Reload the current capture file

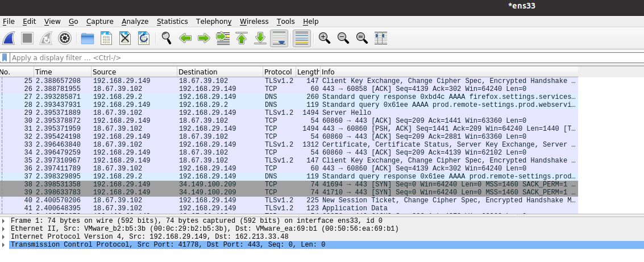[x=144, y=38]
